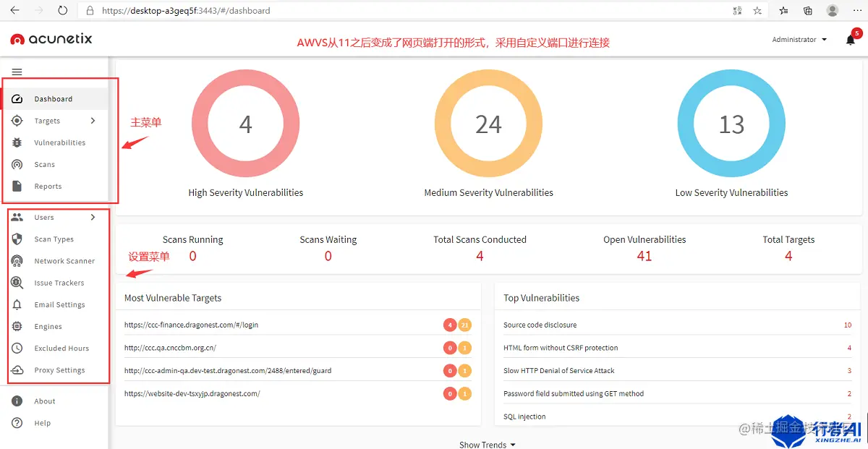Click the hamburger menu icon
Screen dimensions: 868x449
pos(17,72)
